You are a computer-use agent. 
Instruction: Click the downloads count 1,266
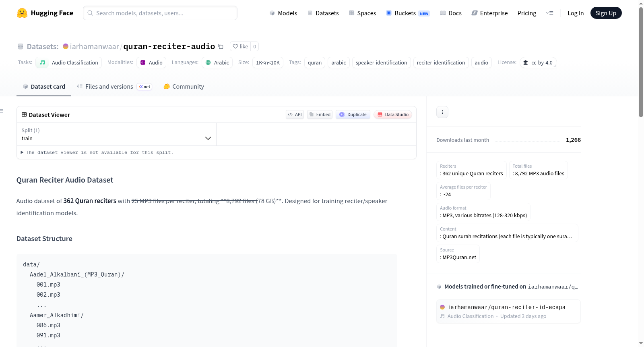(x=573, y=140)
